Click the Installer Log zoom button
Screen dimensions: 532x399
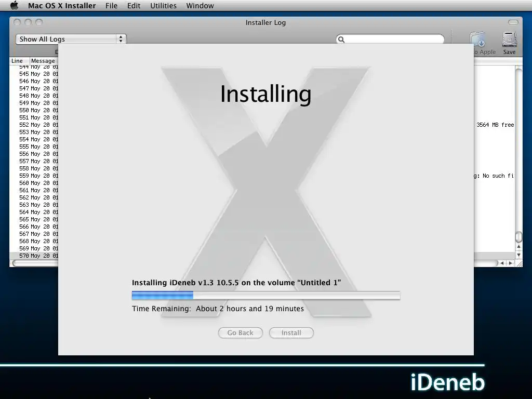point(39,22)
